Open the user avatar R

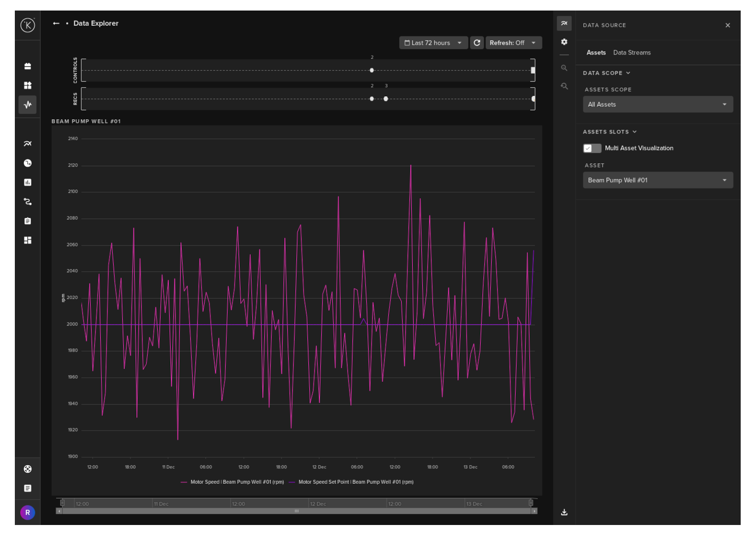[x=28, y=513]
